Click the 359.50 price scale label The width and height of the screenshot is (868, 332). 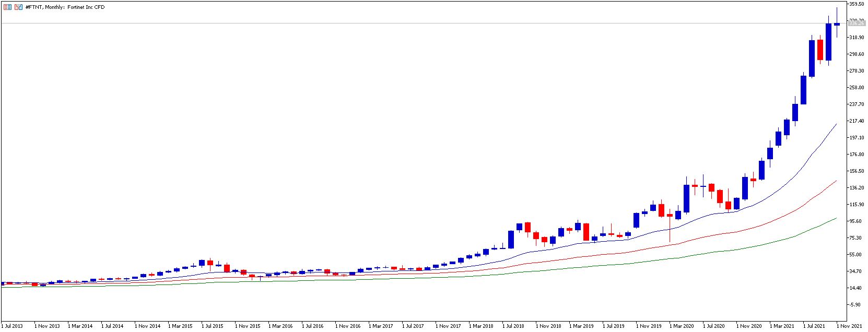pos(857,4)
